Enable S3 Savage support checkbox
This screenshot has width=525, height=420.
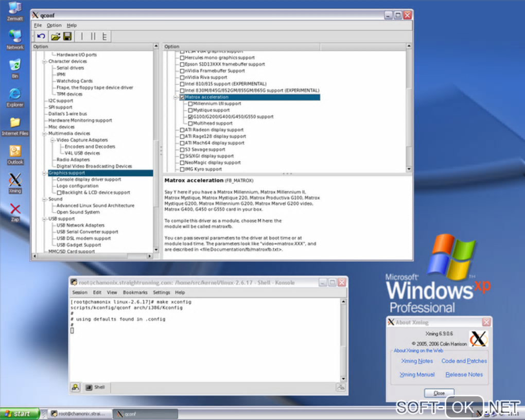pos(182,150)
